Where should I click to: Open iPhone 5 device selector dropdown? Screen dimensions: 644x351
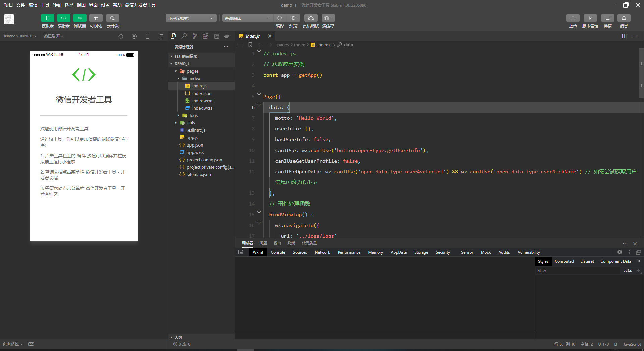pyautogui.click(x=20, y=36)
